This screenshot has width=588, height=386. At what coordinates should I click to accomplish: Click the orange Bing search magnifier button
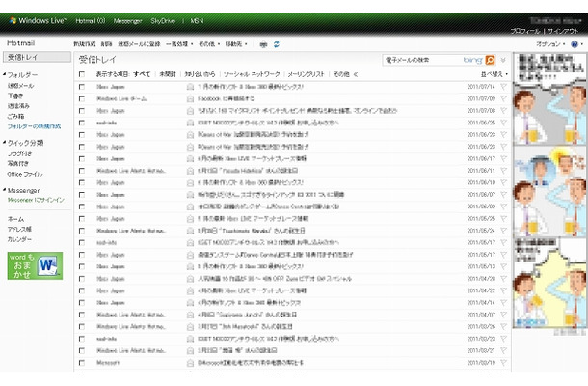click(490, 60)
